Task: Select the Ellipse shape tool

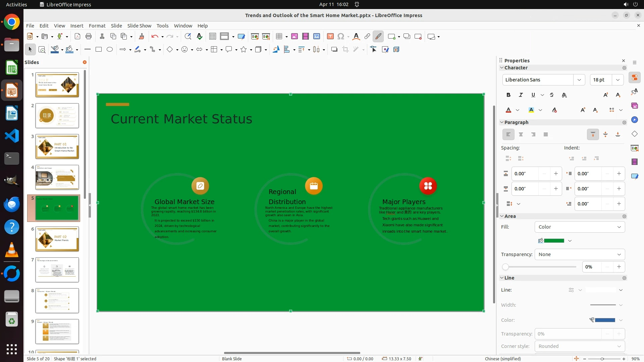Action: pos(110,50)
